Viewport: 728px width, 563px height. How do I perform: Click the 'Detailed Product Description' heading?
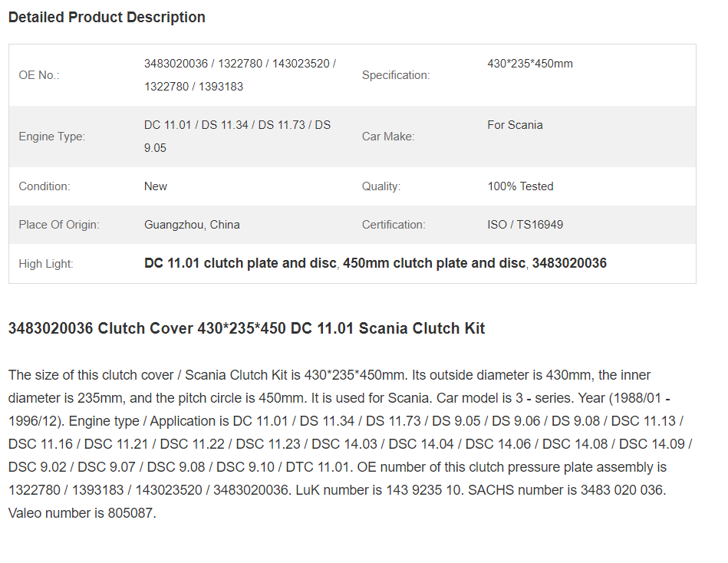point(107,17)
